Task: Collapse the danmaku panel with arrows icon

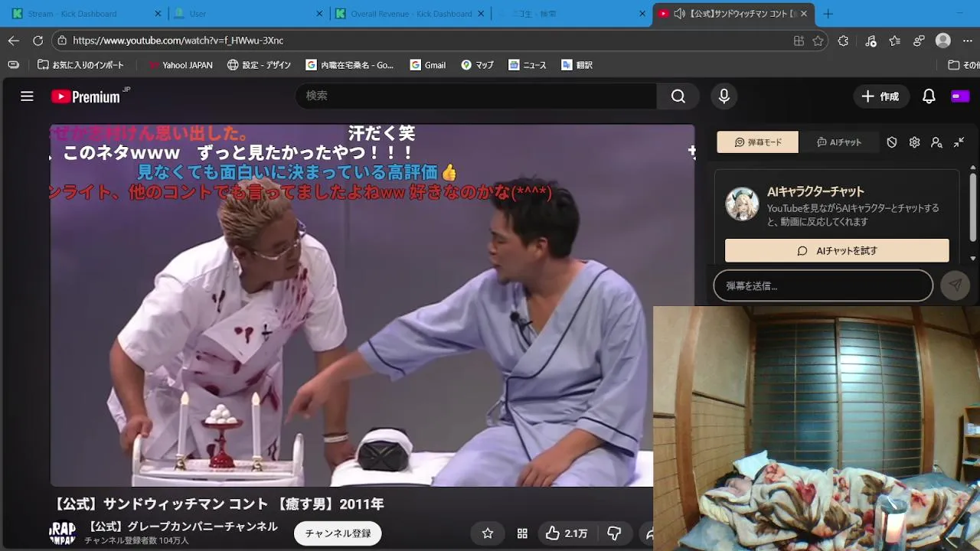Action: [x=959, y=142]
